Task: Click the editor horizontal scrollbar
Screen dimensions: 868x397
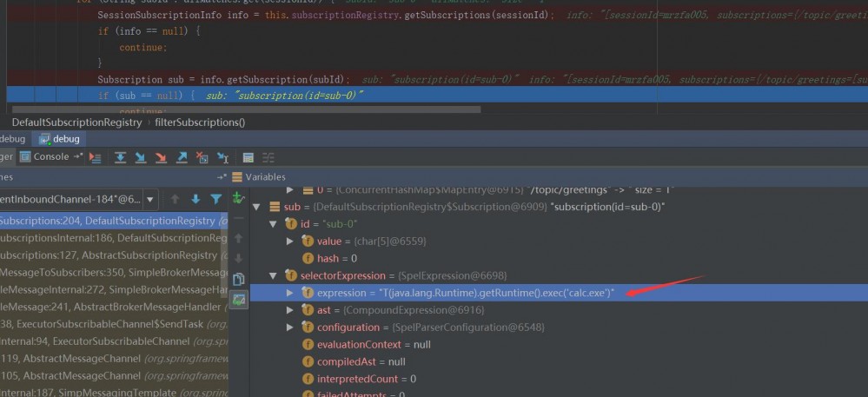Action: click(247, 109)
